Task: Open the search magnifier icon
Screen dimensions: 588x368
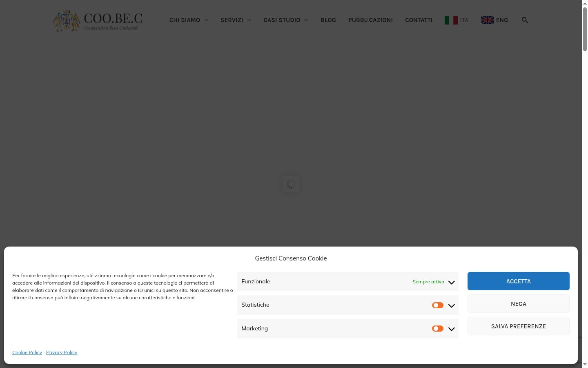Action: [525, 20]
